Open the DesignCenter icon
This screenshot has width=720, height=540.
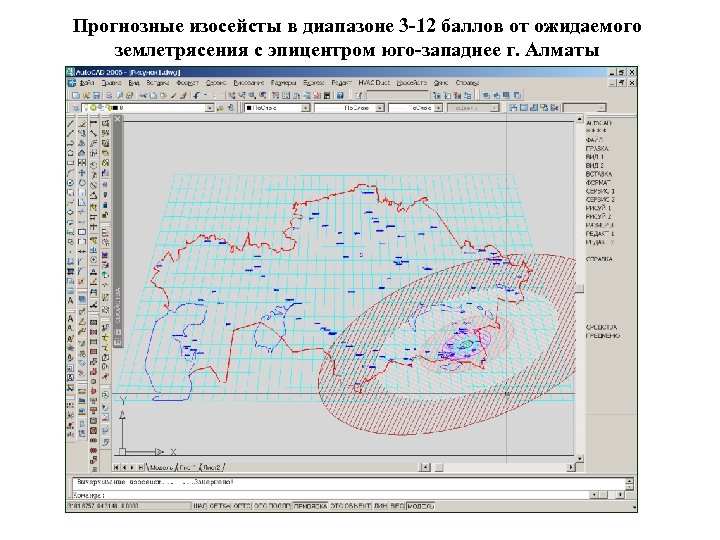point(285,96)
